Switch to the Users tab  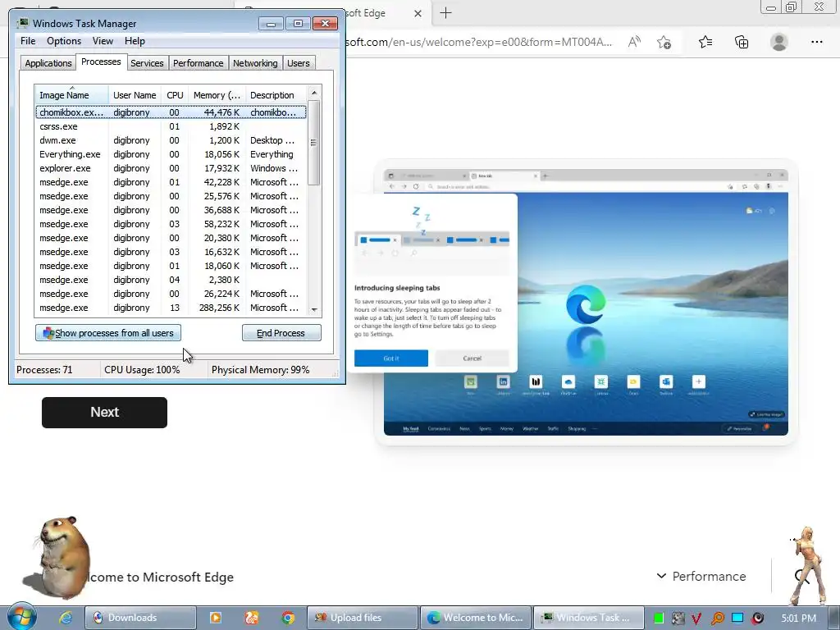pyautogui.click(x=299, y=63)
